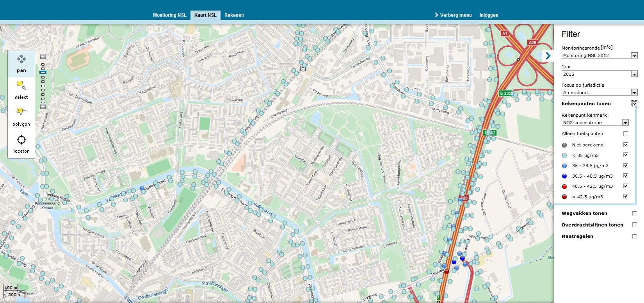Screen dimensions: 644x303
Task: Click the green E 232 route shield
Action: tap(505, 93)
